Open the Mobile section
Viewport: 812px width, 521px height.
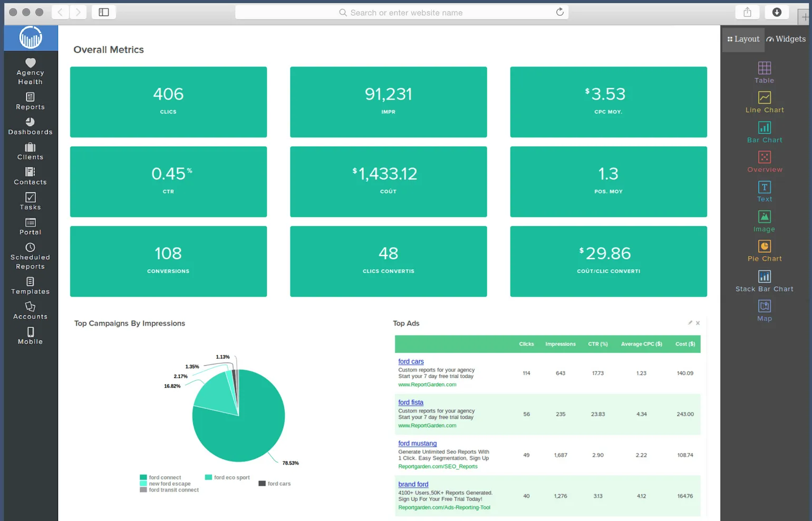30,336
